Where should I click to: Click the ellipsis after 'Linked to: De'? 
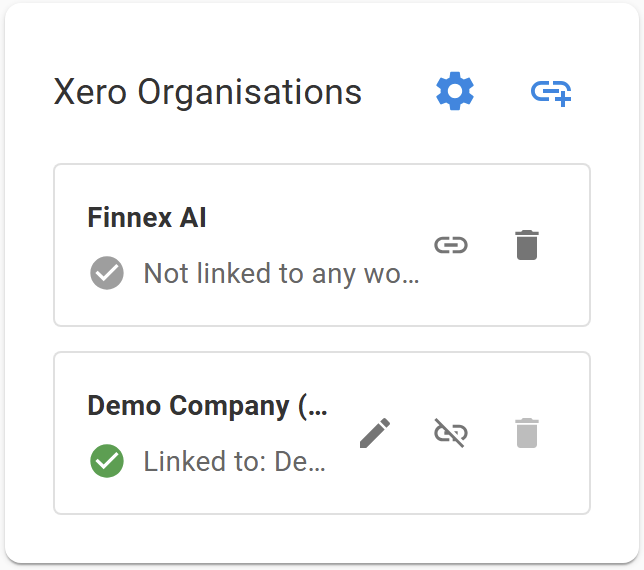click(317, 469)
